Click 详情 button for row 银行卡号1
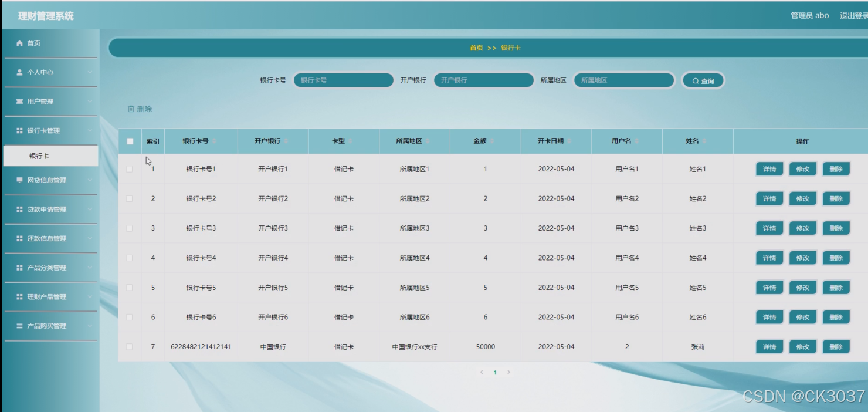Viewport: 868px width, 412px height. [x=769, y=169]
